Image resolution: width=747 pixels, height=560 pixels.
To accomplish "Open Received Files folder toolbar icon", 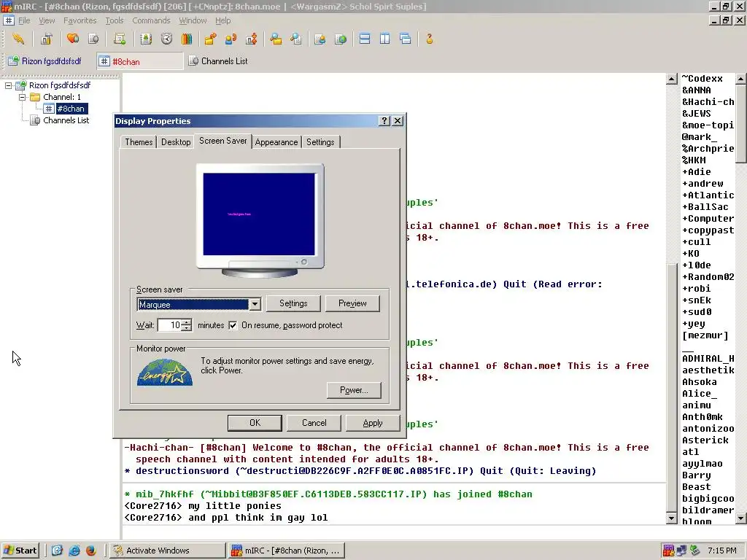I will coord(276,39).
